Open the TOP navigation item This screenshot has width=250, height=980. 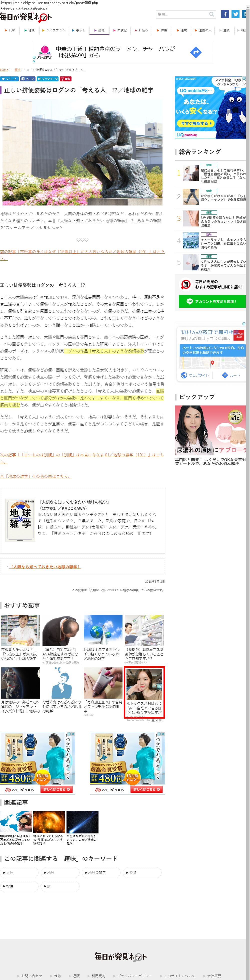coord(10,30)
